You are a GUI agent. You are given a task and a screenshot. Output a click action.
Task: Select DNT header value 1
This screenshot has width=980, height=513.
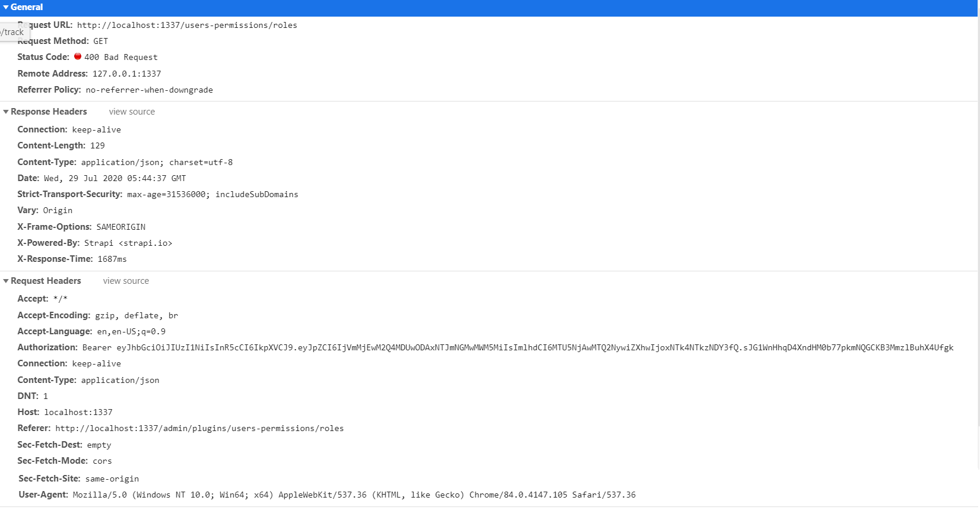tap(45, 396)
